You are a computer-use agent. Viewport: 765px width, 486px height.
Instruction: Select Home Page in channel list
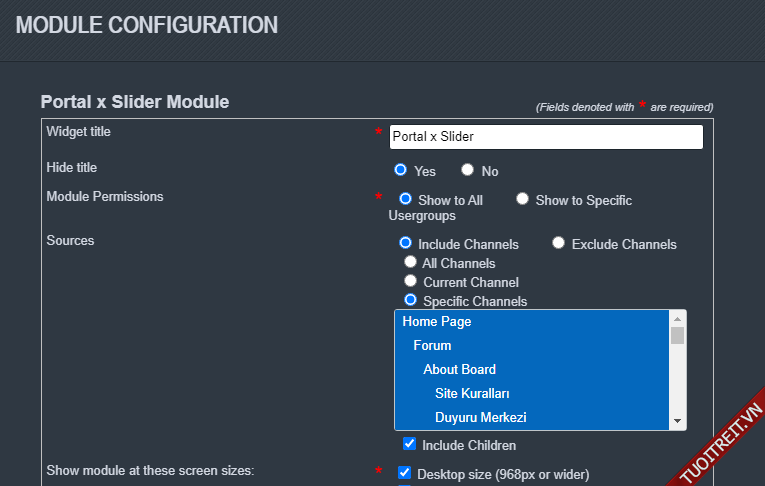coord(437,322)
